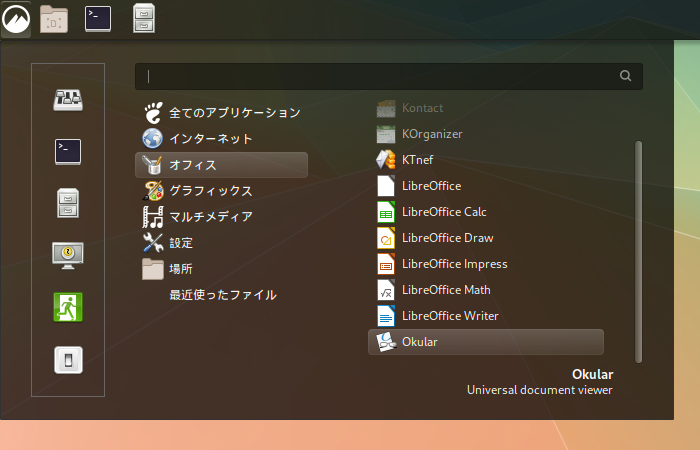Launch LibreOffice Calc
This screenshot has height=450, width=700.
click(486, 212)
